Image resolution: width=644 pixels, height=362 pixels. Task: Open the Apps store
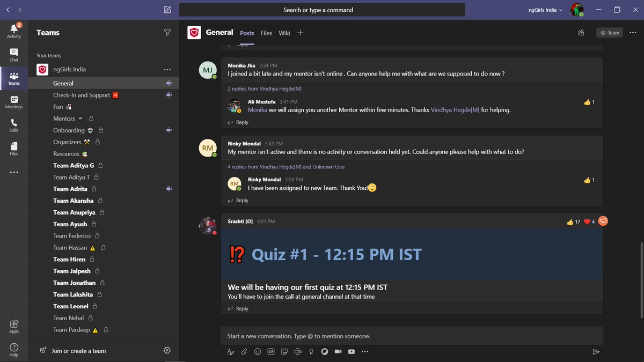tap(14, 326)
